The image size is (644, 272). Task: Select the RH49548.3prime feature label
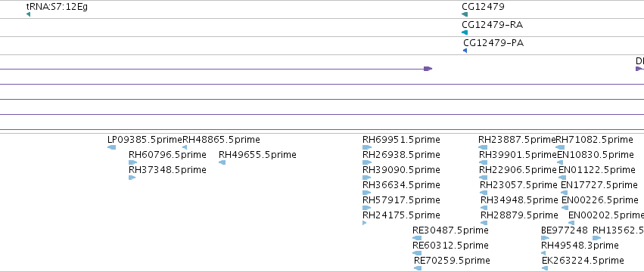click(x=580, y=246)
